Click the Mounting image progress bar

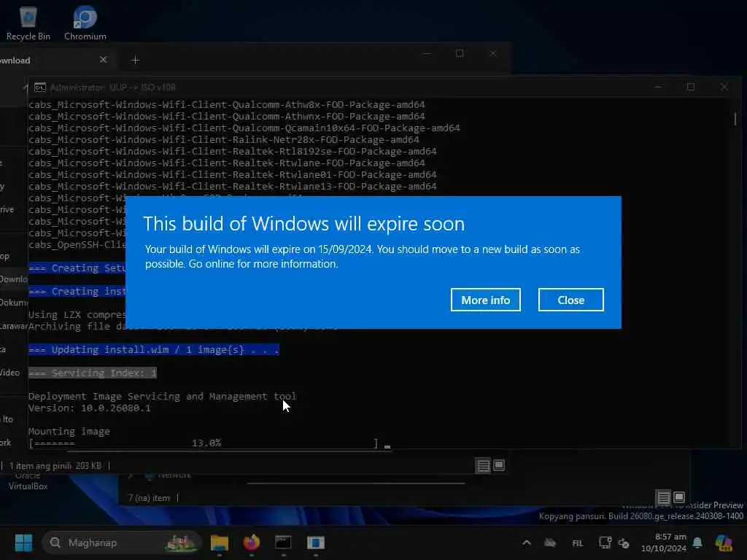(x=204, y=443)
